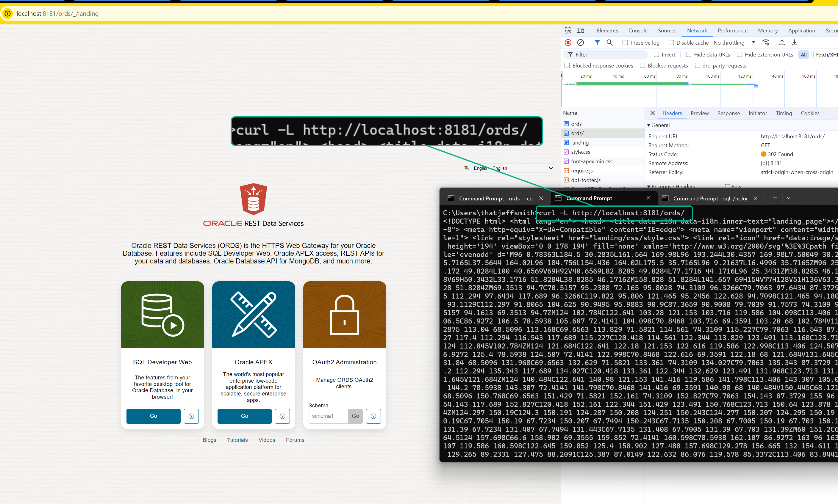
Task: Open the Videos link
Action: pyautogui.click(x=267, y=440)
